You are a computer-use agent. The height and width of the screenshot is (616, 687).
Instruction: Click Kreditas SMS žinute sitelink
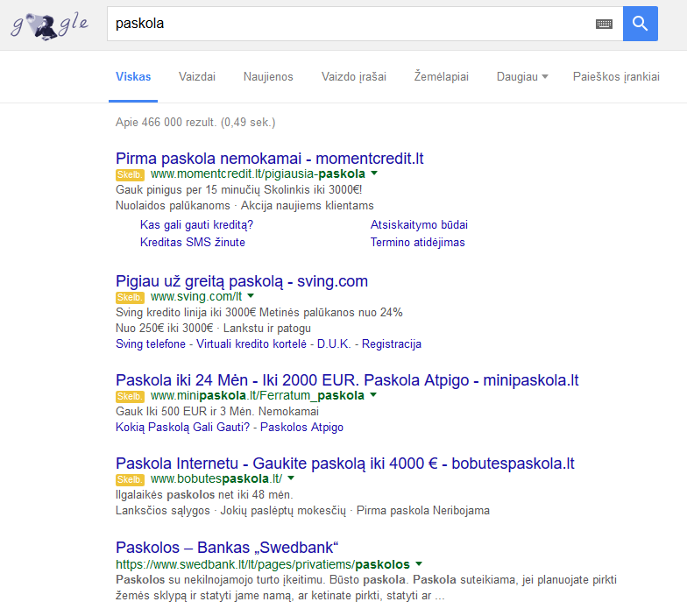[193, 242]
